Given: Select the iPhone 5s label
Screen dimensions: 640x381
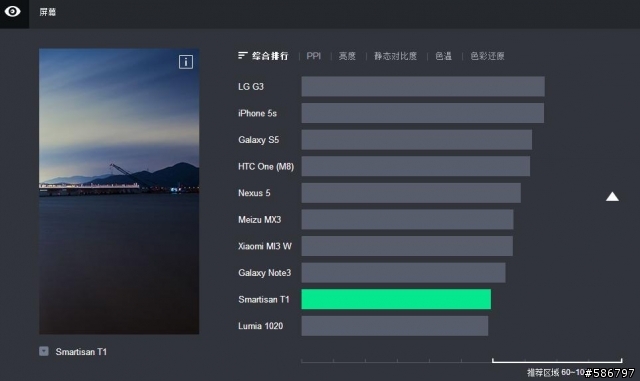Looking at the screenshot, I should tap(258, 113).
